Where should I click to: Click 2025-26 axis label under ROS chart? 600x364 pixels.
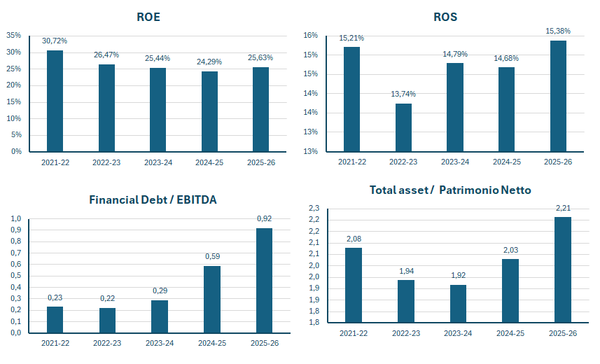point(558,162)
